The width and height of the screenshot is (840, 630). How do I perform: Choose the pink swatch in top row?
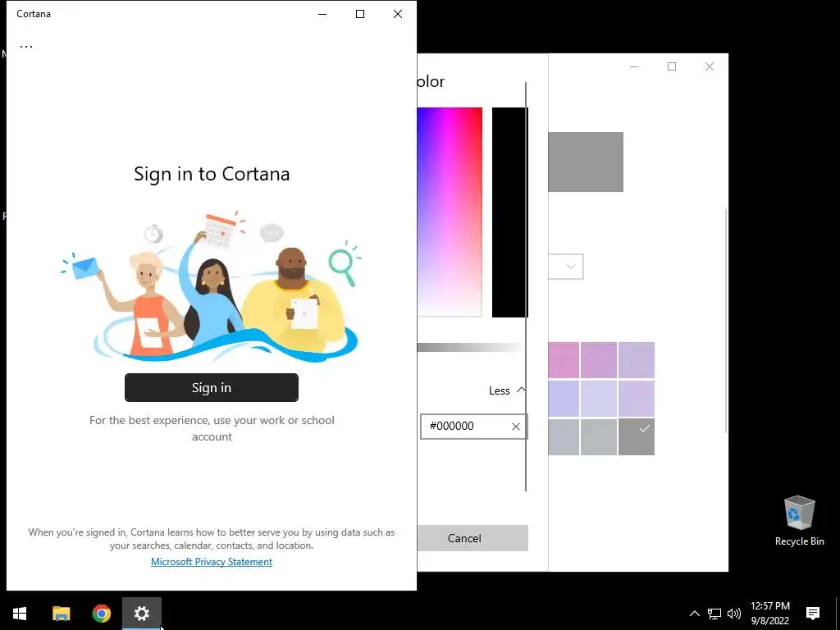pos(564,360)
